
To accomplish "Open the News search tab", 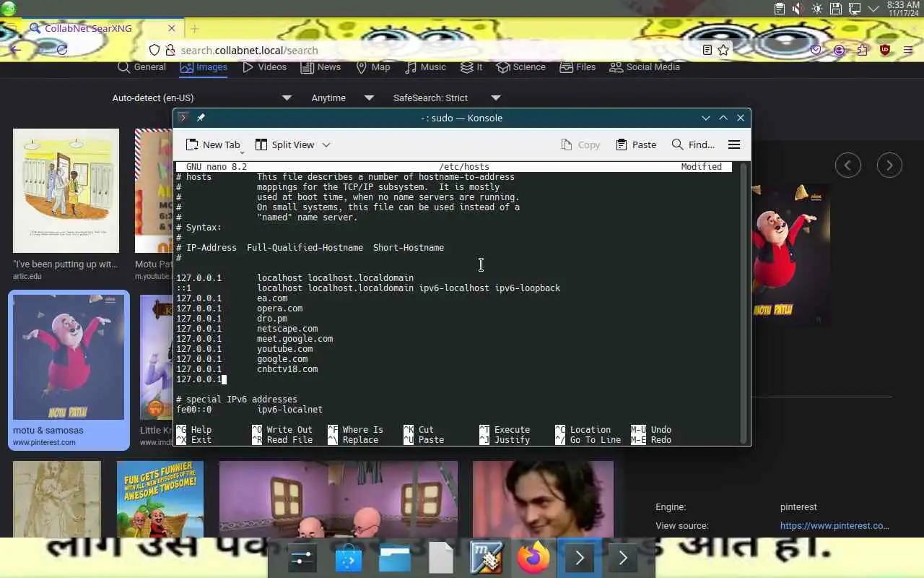I will tap(320, 66).
